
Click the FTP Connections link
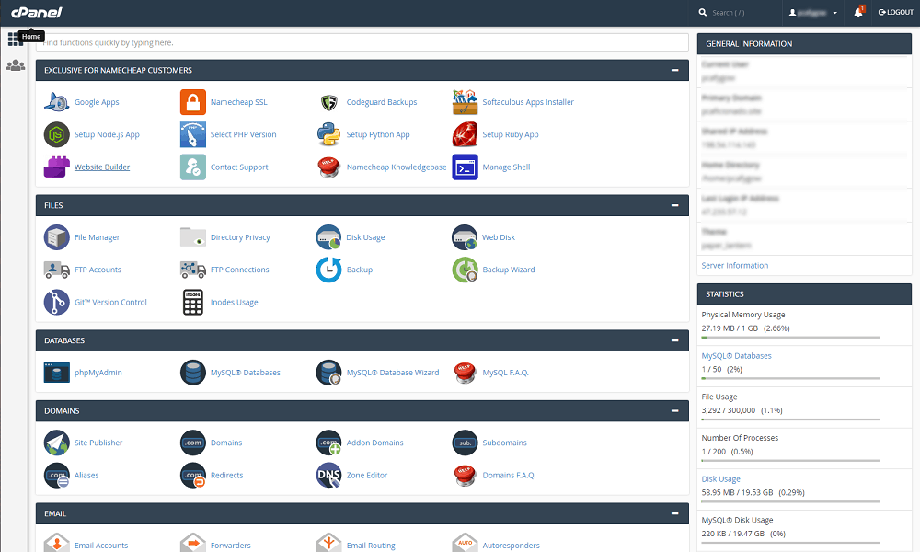240,270
